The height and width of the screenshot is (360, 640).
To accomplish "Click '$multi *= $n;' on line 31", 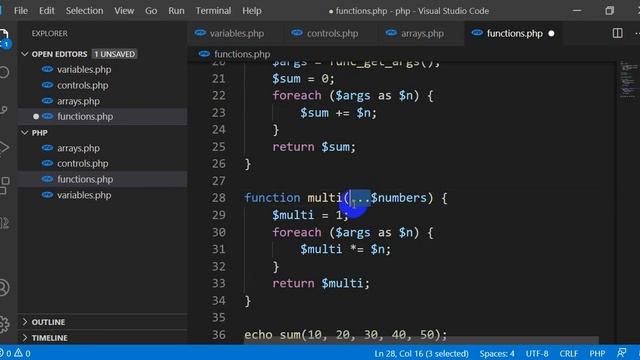I will coord(345,249).
